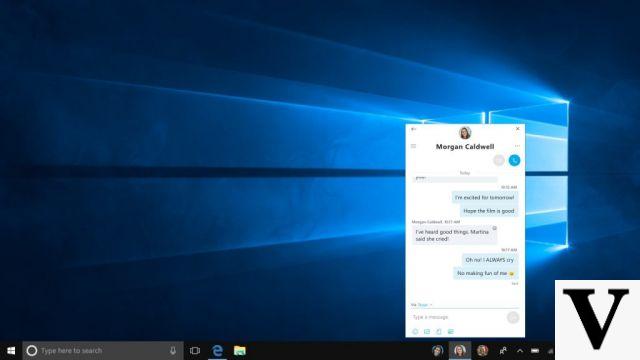Screen dimensions: 640x360
Task: Open the emoji picker below message box
Action: (x=415, y=331)
